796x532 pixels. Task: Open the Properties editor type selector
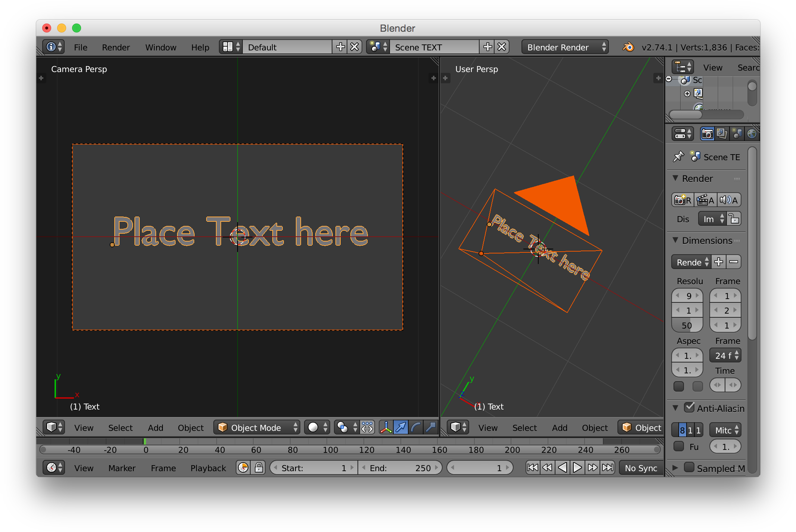683,134
